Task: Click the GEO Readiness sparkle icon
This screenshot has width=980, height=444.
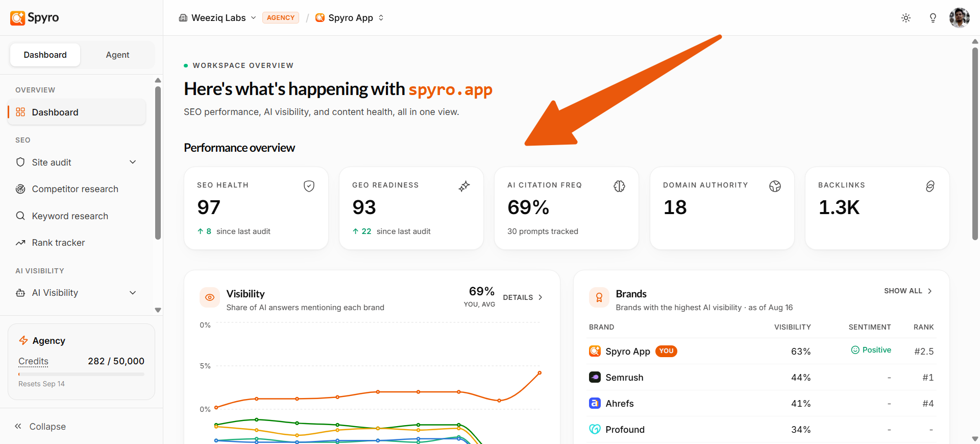Action: coord(464,186)
